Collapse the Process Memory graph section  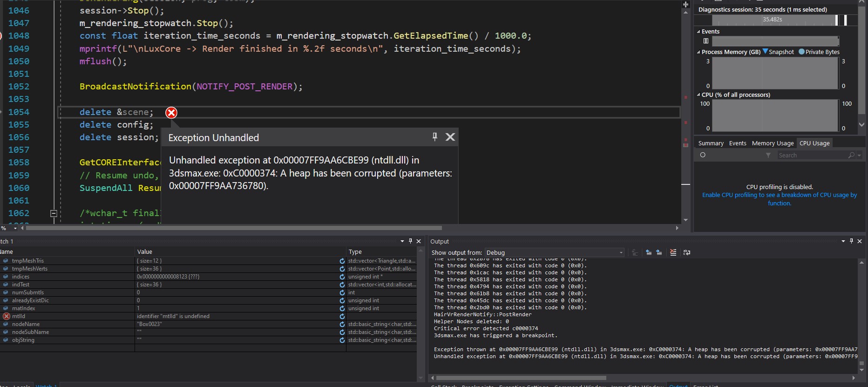click(698, 52)
